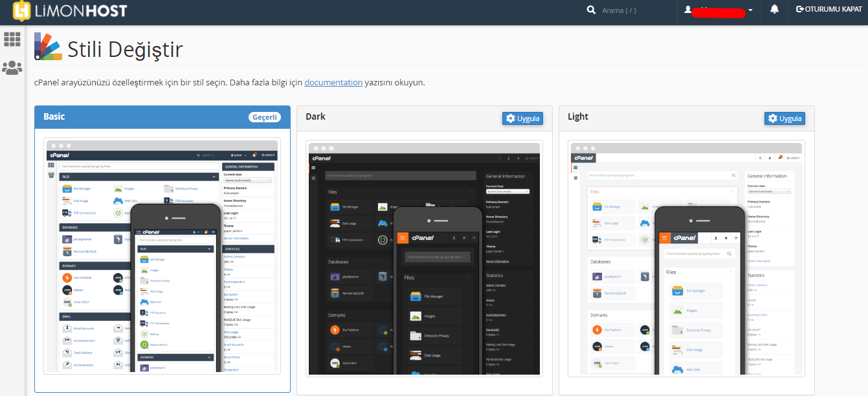Log out via Oturumu Kapat
Viewport: 868px width, 396px height.
click(x=829, y=10)
